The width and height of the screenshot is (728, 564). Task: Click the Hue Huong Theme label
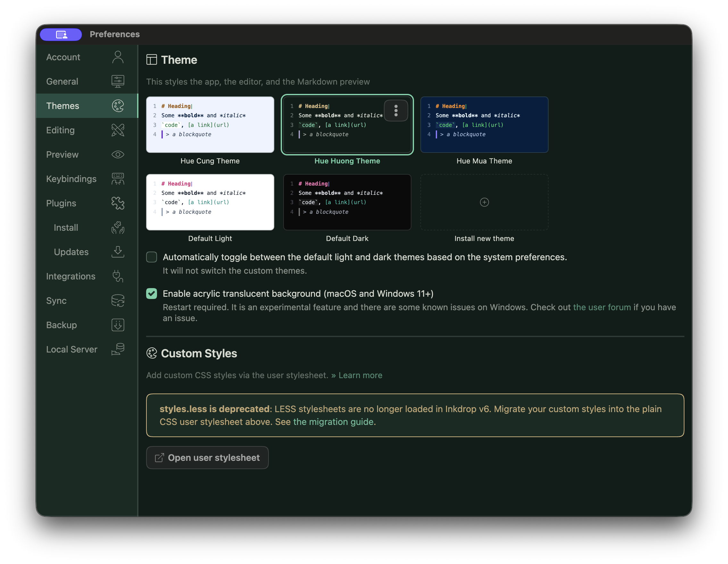coord(347,161)
